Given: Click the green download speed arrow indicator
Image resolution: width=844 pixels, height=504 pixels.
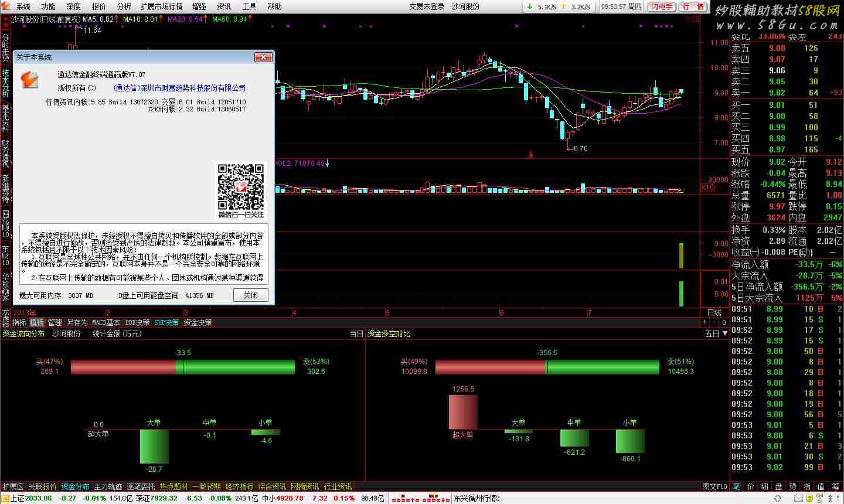Looking at the screenshot, I should 529,7.
